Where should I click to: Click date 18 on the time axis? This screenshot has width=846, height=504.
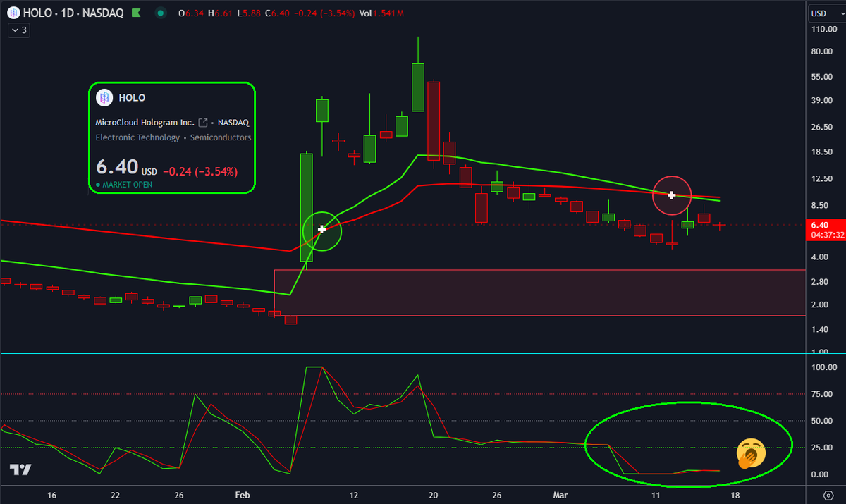point(736,496)
